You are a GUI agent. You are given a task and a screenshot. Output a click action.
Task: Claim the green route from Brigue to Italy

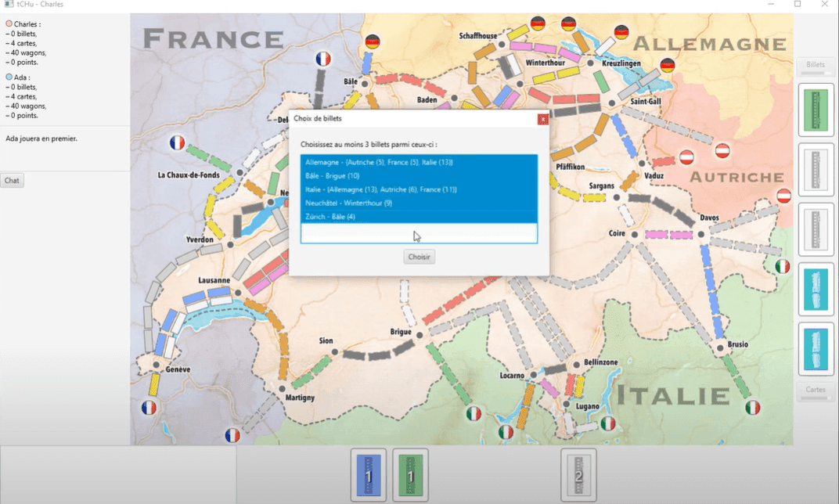[448, 374]
